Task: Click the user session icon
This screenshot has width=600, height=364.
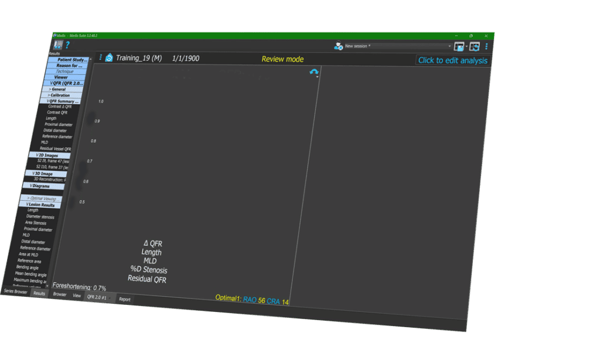Action: coord(338,46)
